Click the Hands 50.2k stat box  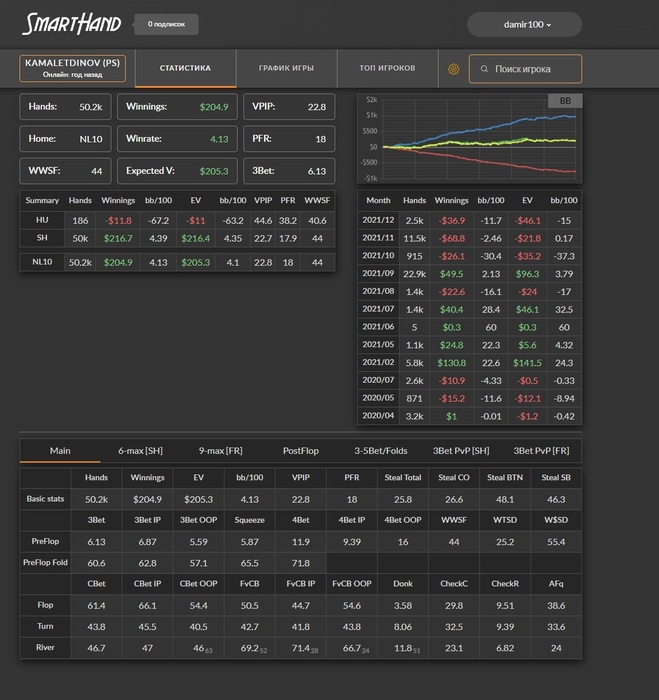pos(65,107)
